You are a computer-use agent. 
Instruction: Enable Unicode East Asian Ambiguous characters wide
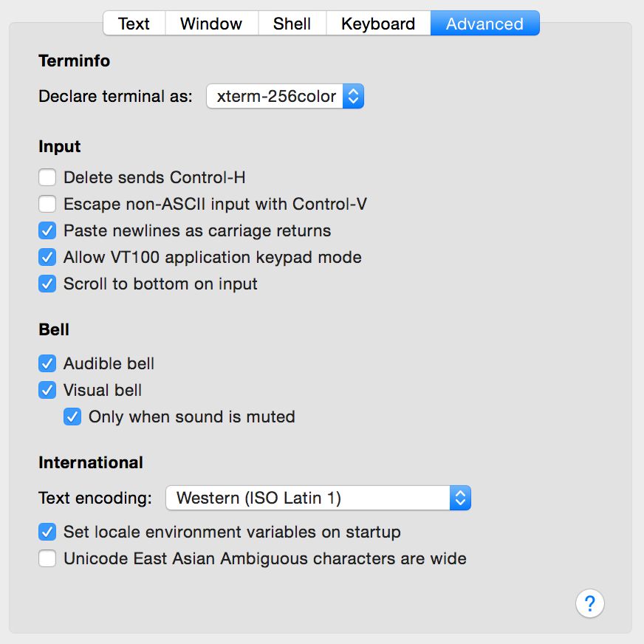47,558
